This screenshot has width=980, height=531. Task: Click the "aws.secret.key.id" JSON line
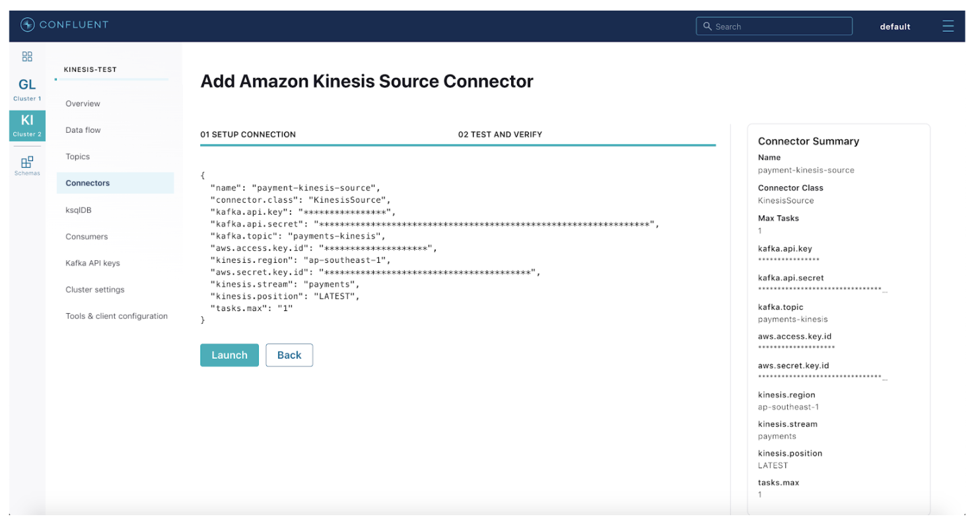pyautogui.click(x=375, y=272)
